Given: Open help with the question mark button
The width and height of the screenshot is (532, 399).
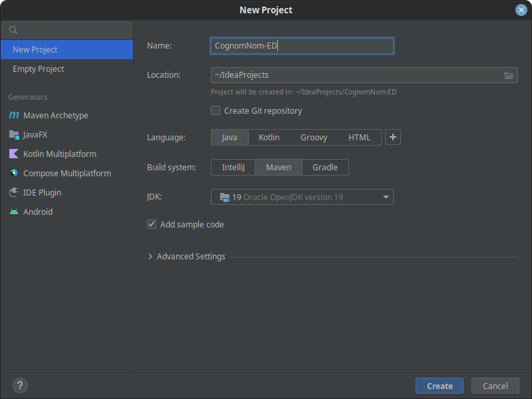Looking at the screenshot, I should [20, 386].
